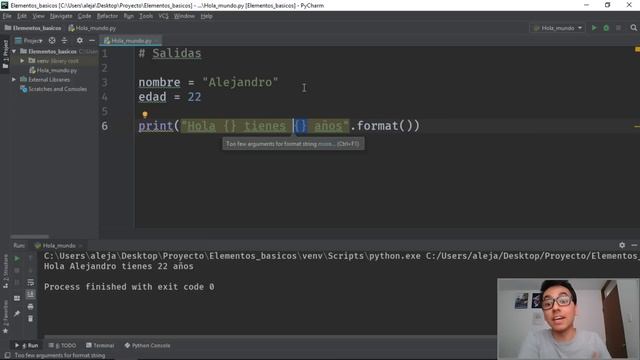
Task: Collapse the Elementos_basicos root folder
Action: click(14, 51)
